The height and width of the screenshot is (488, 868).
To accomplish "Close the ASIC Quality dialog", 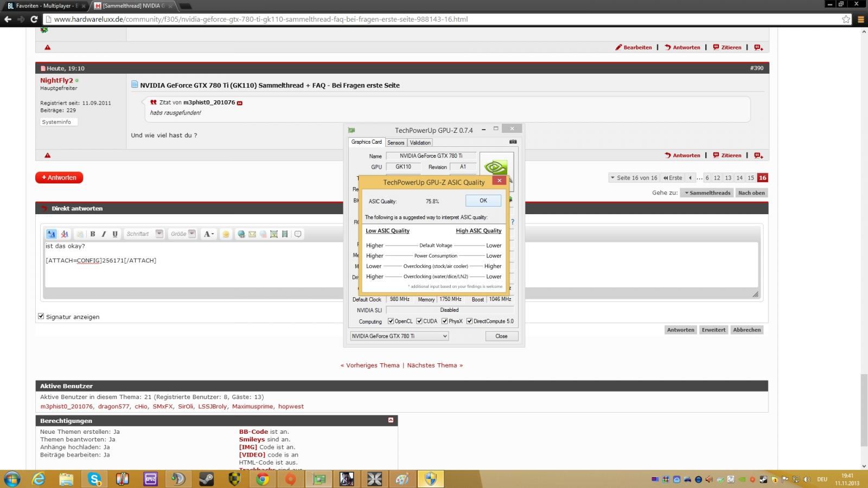I will (500, 180).
